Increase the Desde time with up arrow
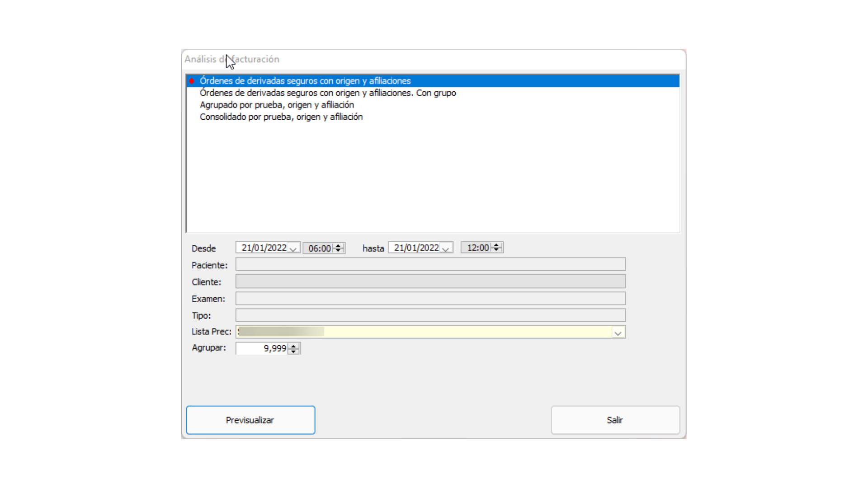The width and height of the screenshot is (868, 488). click(x=338, y=246)
